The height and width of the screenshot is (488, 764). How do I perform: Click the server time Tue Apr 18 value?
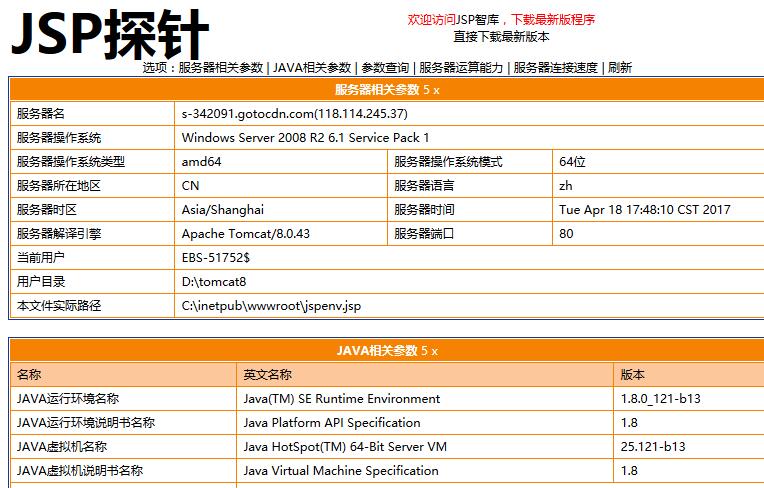[644, 209]
